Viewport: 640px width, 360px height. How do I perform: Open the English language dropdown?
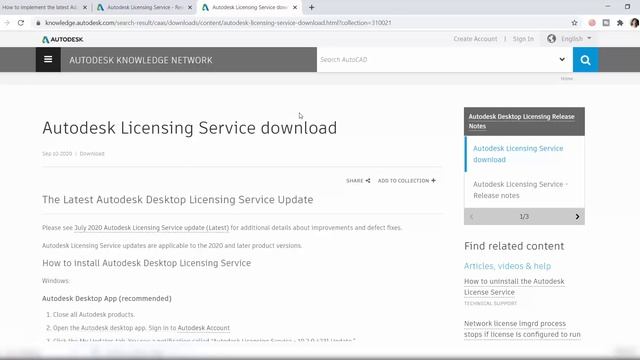(x=576, y=38)
